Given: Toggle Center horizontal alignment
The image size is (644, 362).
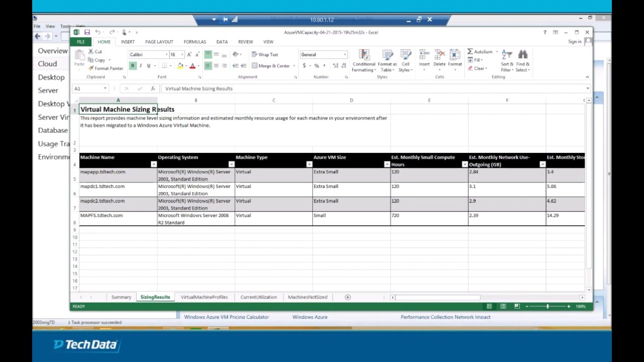Looking at the screenshot, I should click(x=216, y=66).
